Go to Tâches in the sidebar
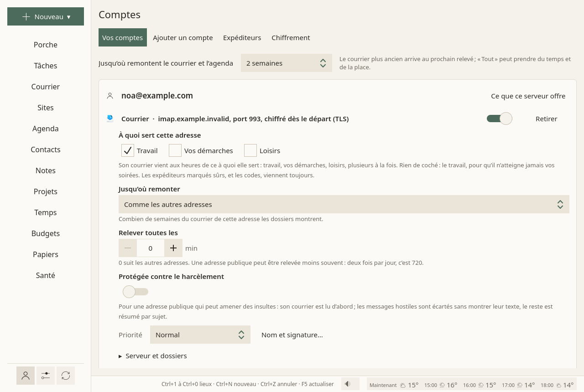 (46, 66)
